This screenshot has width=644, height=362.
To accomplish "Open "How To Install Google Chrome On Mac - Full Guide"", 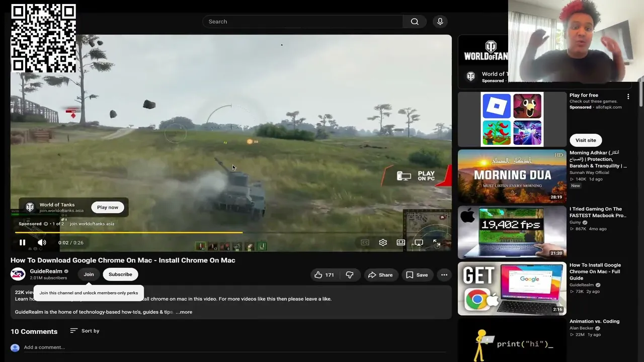I will (595, 271).
